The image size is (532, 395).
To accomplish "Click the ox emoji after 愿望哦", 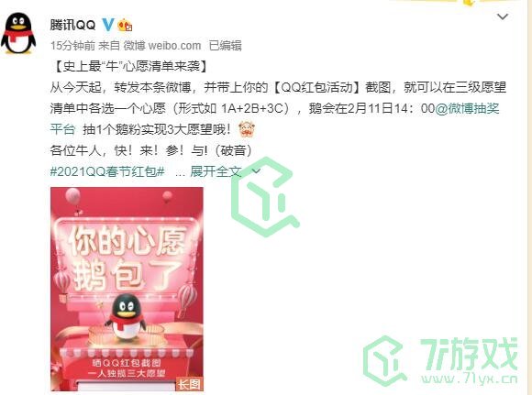I will point(247,129).
